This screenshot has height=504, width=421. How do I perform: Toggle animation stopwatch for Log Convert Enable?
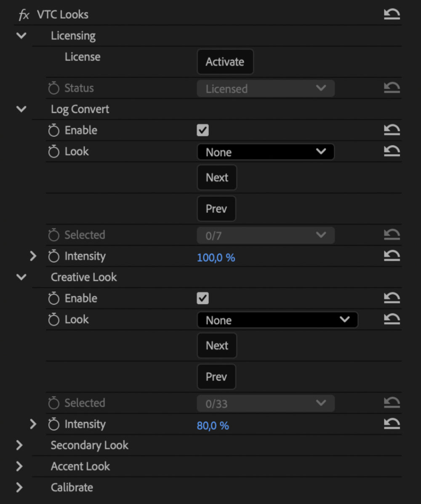click(54, 130)
